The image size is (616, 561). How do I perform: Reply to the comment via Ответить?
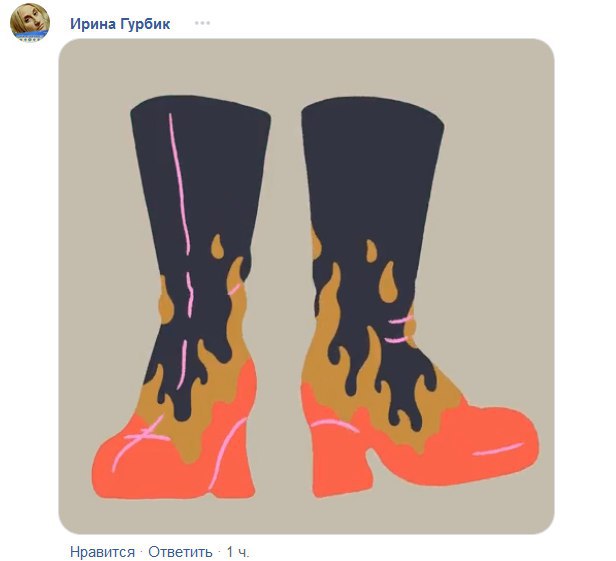pos(180,552)
